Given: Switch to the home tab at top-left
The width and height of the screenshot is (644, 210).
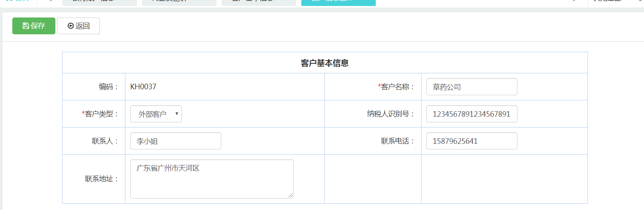Looking at the screenshot, I should pyautogui.click(x=18, y=2).
